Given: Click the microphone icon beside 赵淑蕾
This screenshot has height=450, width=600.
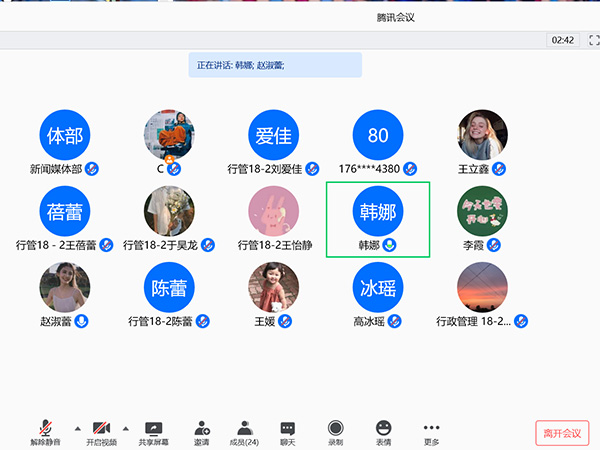Looking at the screenshot, I should pyautogui.click(x=82, y=321).
